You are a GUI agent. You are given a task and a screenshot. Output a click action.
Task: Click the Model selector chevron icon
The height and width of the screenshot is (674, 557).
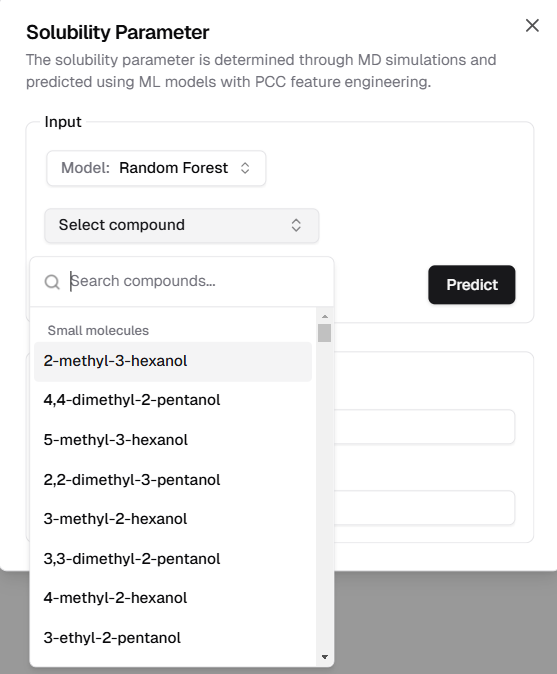coord(245,168)
